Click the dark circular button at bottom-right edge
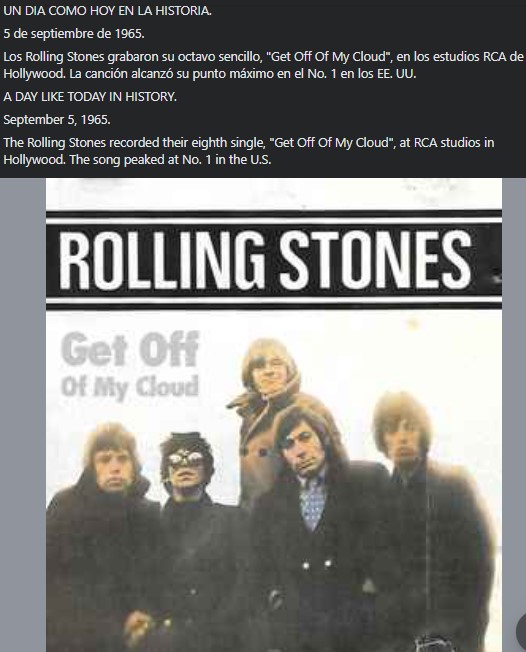 coord(521,631)
